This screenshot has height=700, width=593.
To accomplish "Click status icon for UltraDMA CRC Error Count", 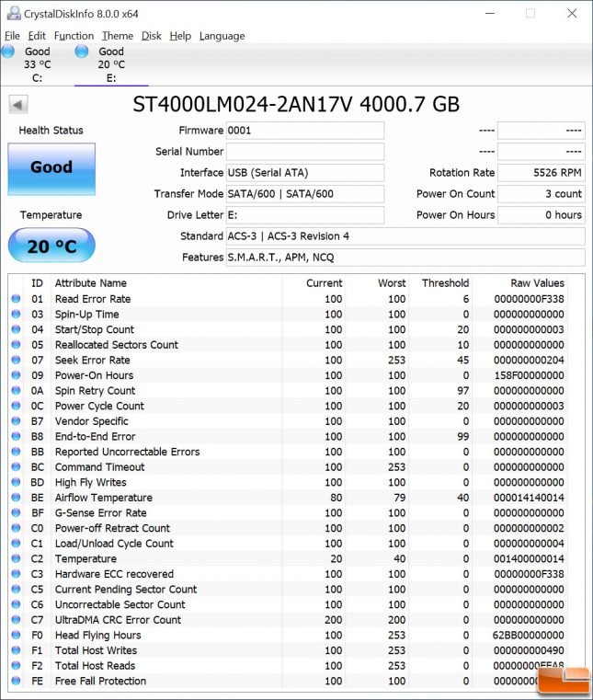I will pos(16,619).
